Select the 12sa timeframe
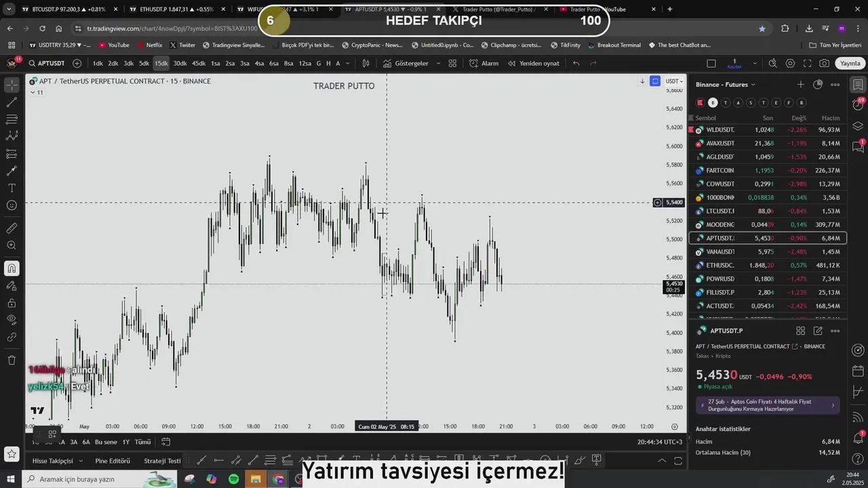 (x=305, y=63)
